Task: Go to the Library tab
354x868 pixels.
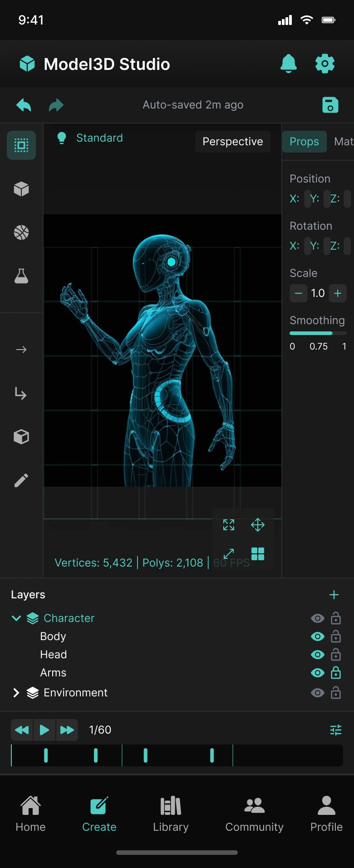Action: point(171,814)
